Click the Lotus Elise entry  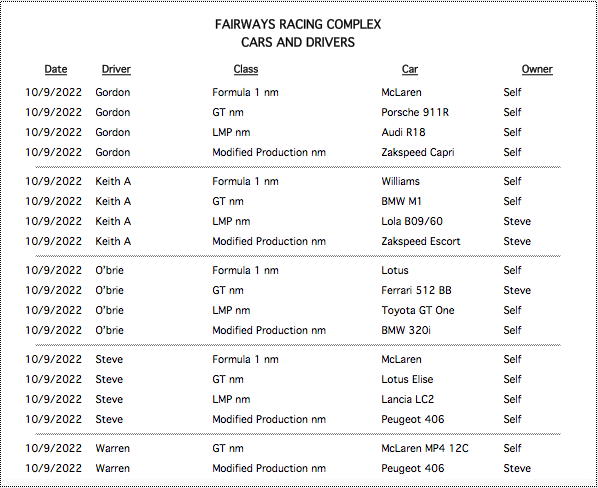click(x=407, y=379)
